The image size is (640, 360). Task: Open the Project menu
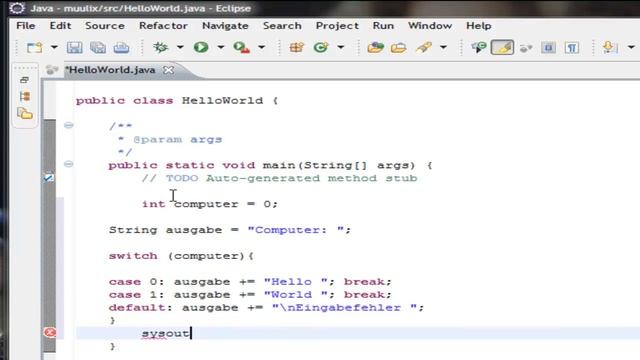click(337, 26)
